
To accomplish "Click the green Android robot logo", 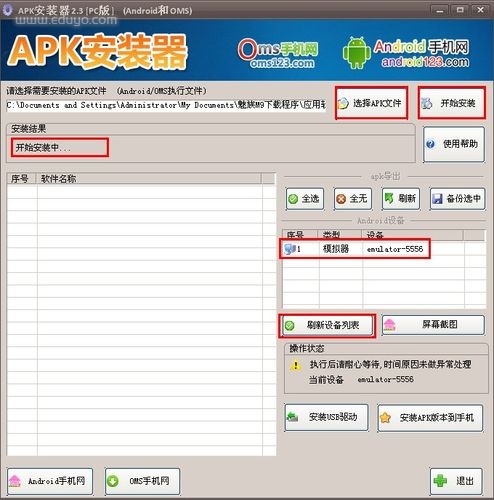I will point(356,53).
